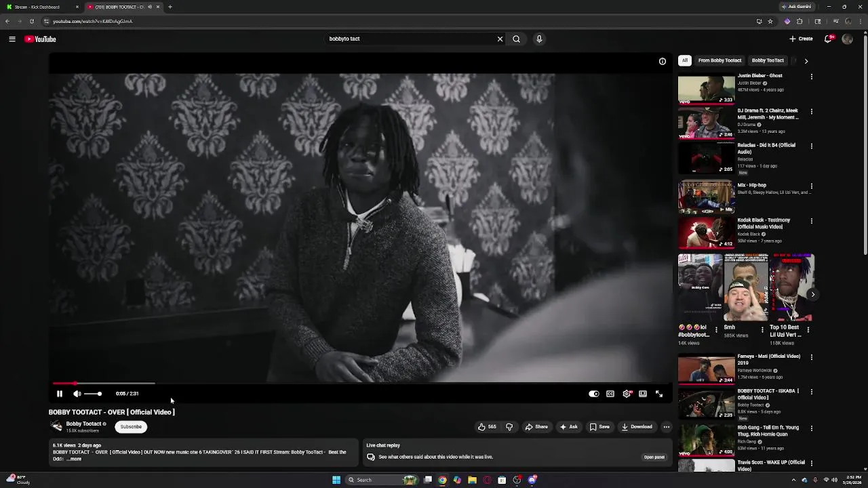
Task: Adjust the player volume slider
Action: tap(93, 394)
